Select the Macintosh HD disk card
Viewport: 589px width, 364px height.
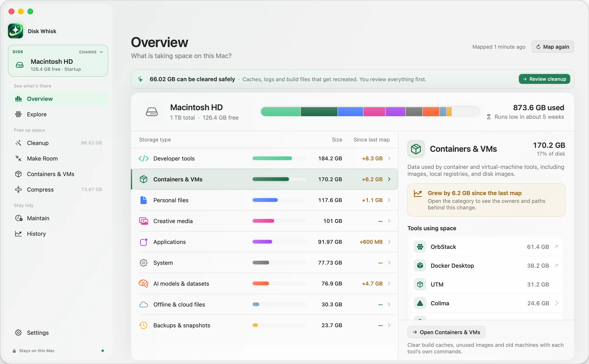[58, 61]
